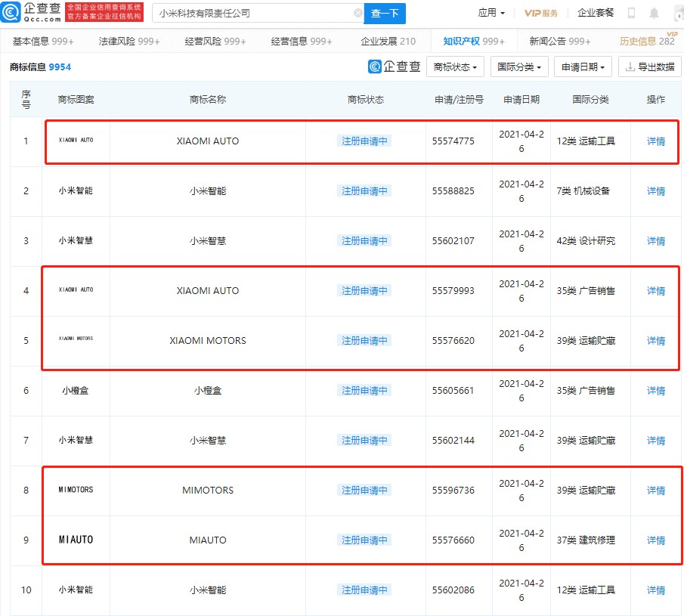Click trademark name 小橙盒
The image size is (684, 616).
[x=208, y=391]
